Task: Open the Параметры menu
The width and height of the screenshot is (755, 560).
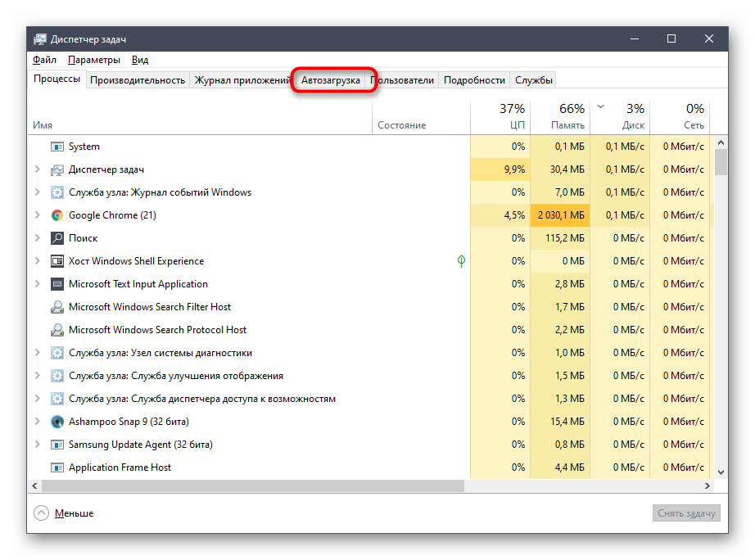Action: coord(94,60)
